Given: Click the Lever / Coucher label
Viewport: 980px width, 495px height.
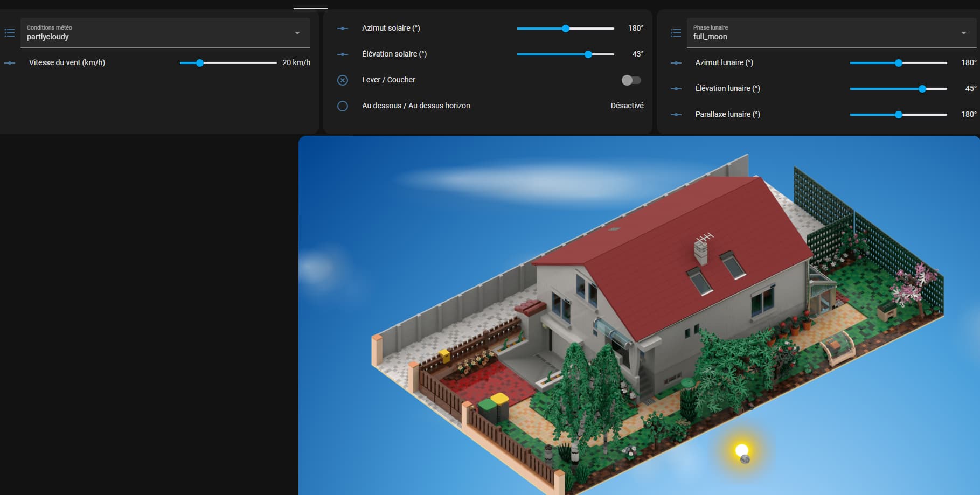Looking at the screenshot, I should click(388, 80).
